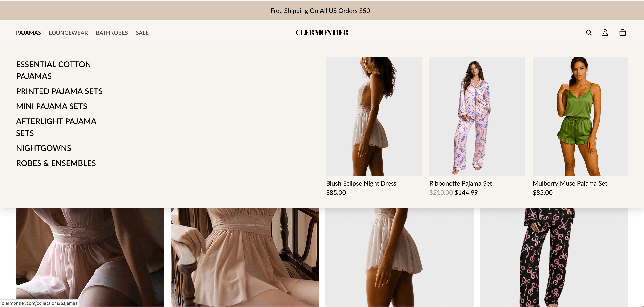Image resolution: width=644 pixels, height=307 pixels.
Task: Open Essential Cotton Pajamas category
Action: coord(53,70)
